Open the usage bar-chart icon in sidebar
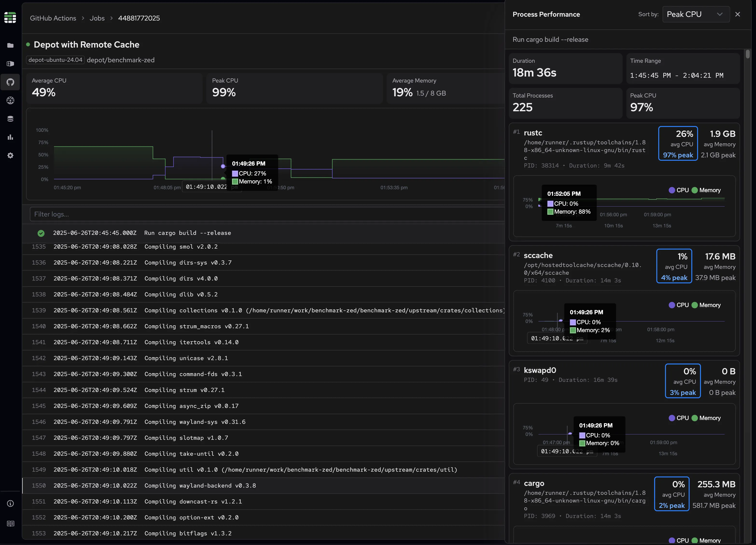Viewport: 756px width, 545px height. [x=10, y=137]
